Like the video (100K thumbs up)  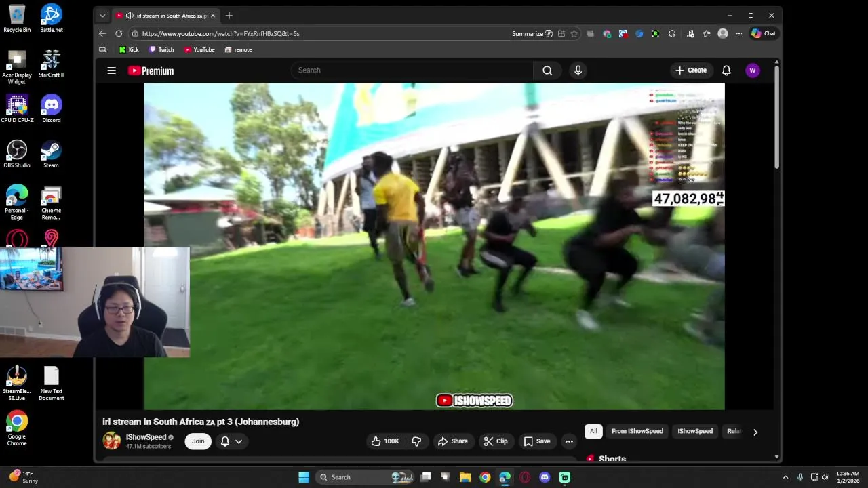tap(384, 441)
